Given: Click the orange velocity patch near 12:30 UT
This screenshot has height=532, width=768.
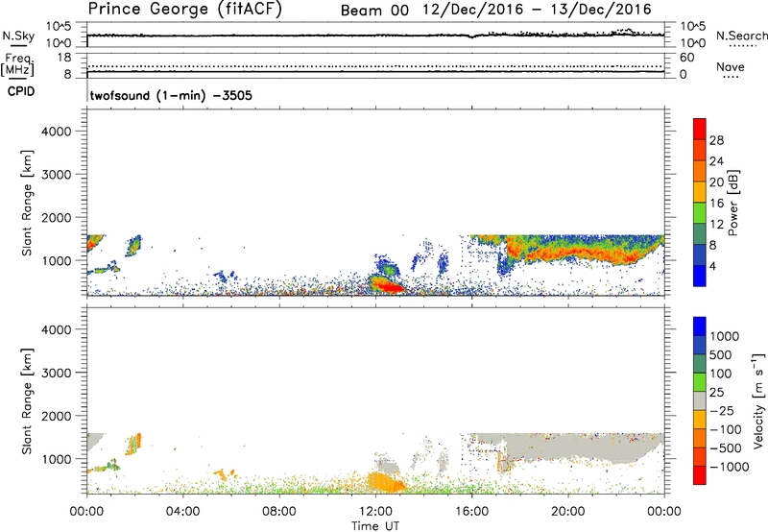Looking at the screenshot, I should (386, 482).
